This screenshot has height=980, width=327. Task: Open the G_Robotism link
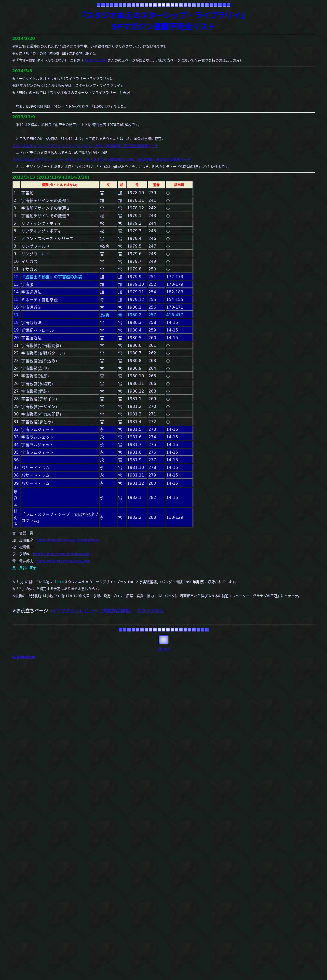coord(24,657)
